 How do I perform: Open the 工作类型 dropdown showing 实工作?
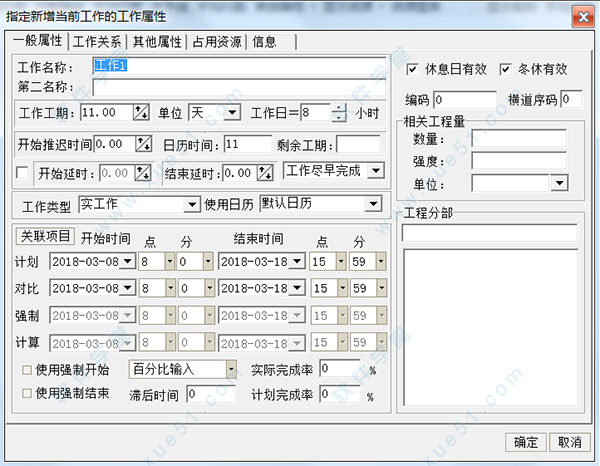193,205
